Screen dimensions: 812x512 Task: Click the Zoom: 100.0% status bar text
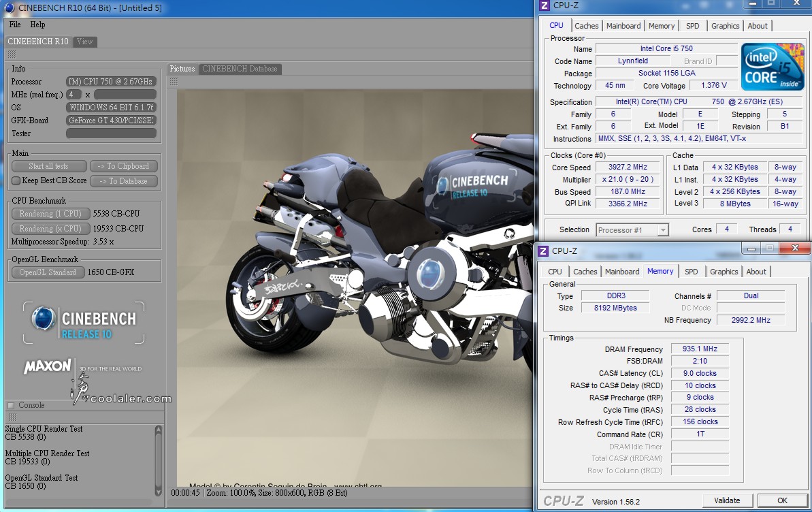coord(229,493)
